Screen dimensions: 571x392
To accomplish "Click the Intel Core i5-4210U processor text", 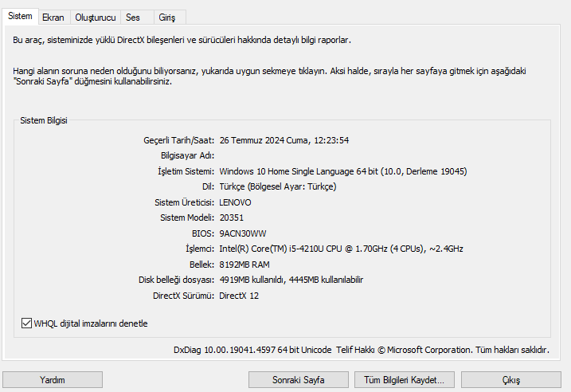I will (341, 249).
